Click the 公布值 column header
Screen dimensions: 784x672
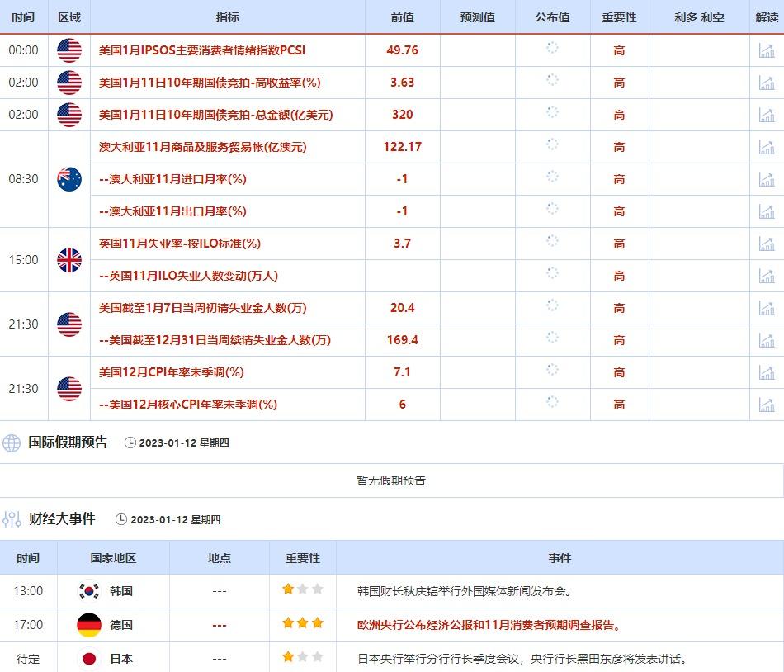pyautogui.click(x=552, y=17)
